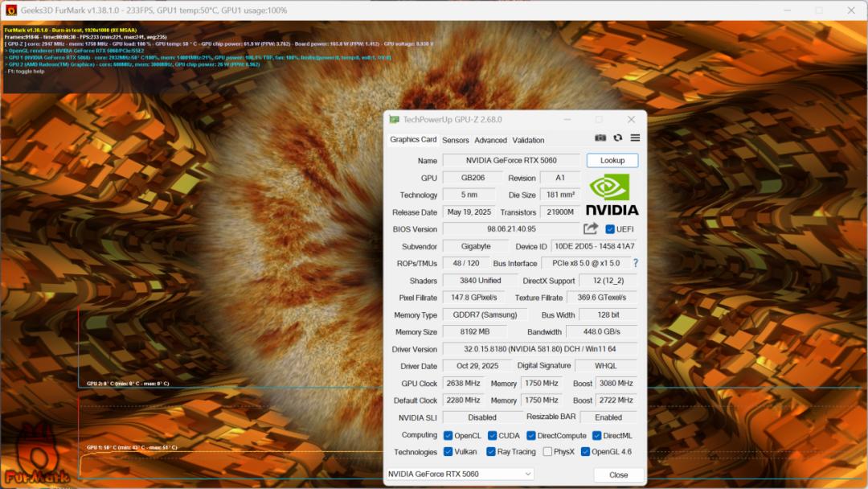Toggle the DirectML checkbox
The height and width of the screenshot is (489, 868).
point(596,436)
